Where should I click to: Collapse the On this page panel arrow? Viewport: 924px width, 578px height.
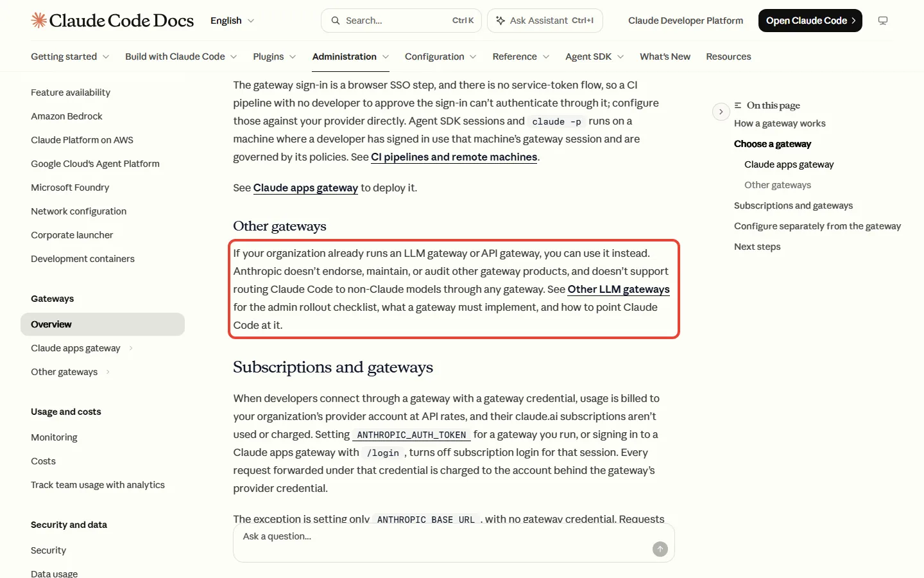click(x=721, y=112)
